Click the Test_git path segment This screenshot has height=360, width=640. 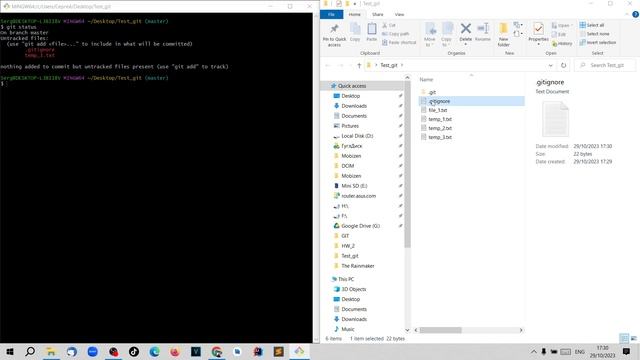pos(389,65)
